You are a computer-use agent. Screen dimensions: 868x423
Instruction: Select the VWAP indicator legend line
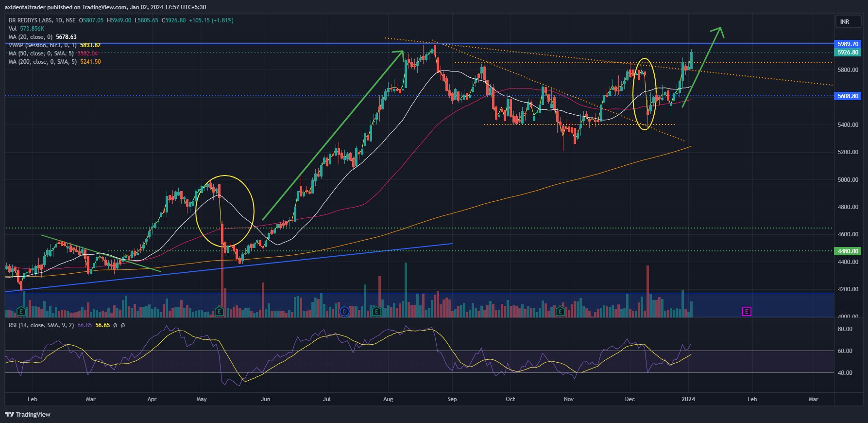(54, 45)
